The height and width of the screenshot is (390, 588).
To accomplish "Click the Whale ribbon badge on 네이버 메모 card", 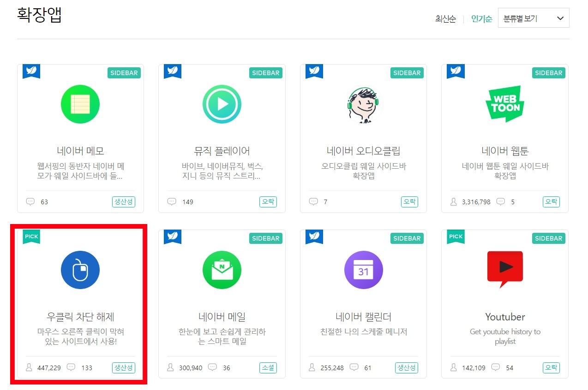I will [x=31, y=71].
